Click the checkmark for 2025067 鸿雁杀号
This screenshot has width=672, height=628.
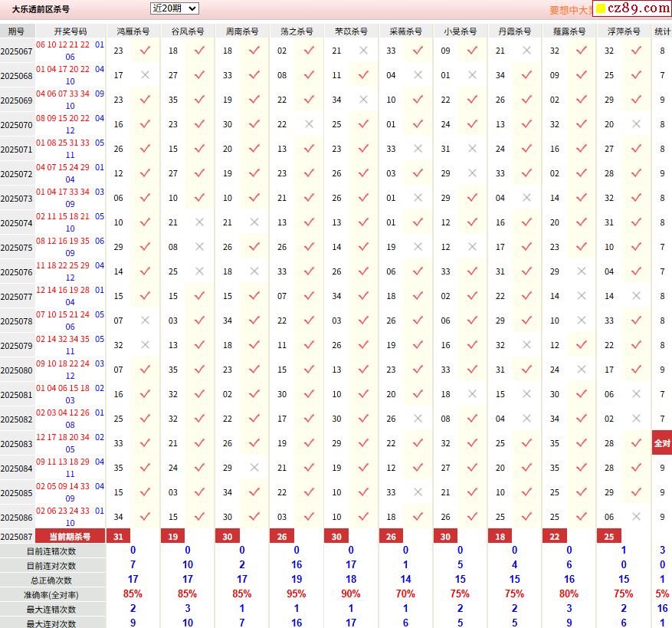coord(146,51)
